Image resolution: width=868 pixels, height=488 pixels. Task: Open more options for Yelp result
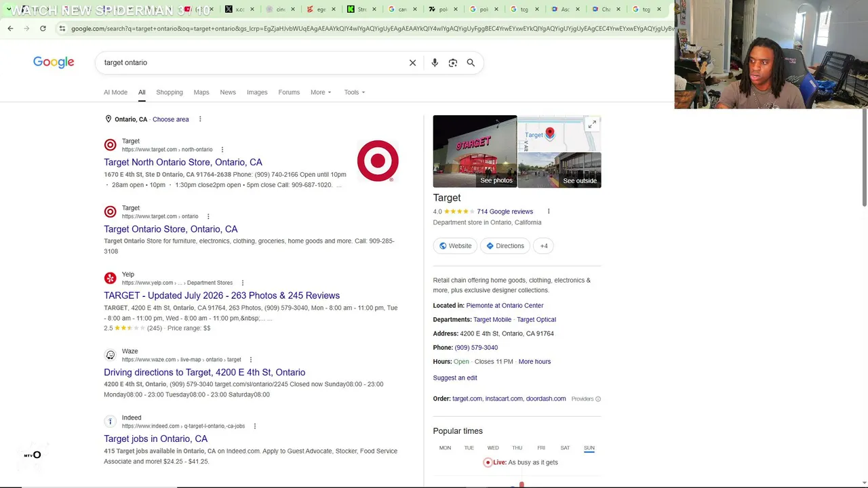(242, 283)
